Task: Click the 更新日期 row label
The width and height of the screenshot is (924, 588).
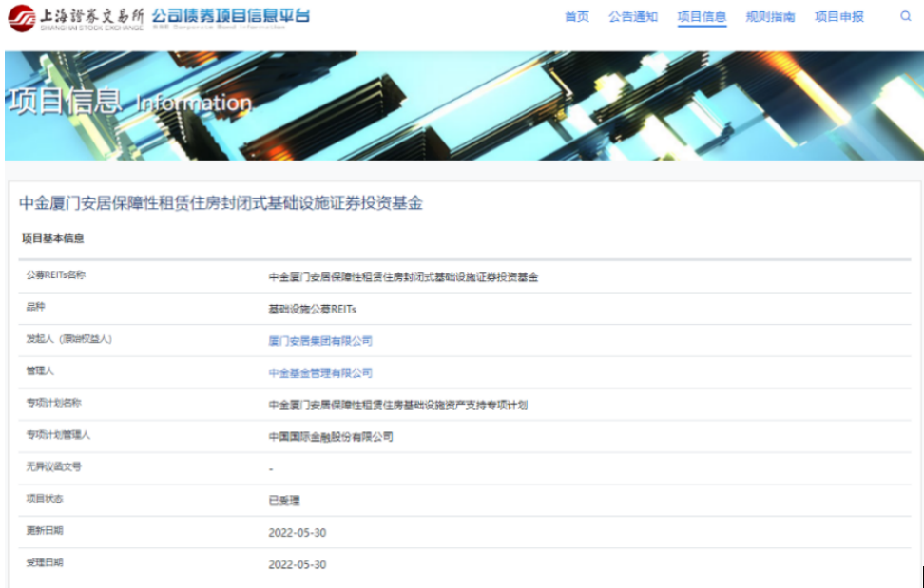Action: tap(45, 530)
